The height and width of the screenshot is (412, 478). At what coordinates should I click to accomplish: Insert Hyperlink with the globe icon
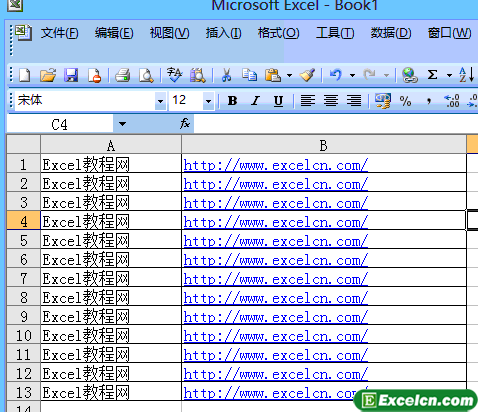pos(410,75)
